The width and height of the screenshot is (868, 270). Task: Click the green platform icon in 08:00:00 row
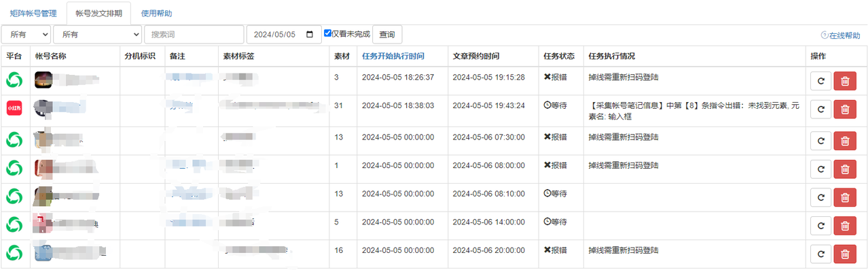(14, 168)
